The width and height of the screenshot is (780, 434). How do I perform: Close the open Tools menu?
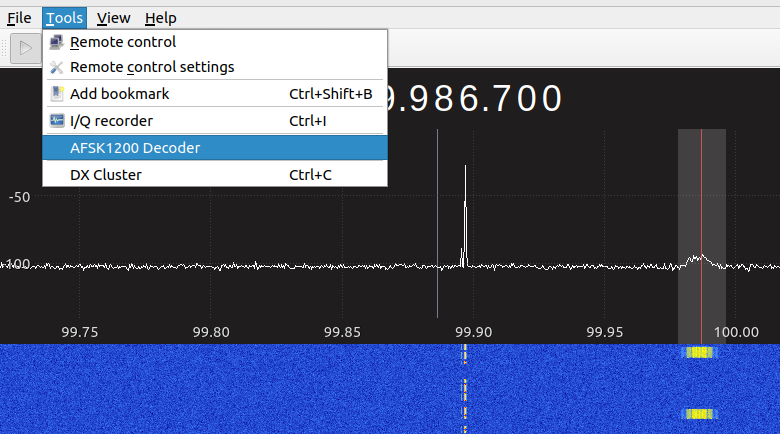click(x=65, y=18)
